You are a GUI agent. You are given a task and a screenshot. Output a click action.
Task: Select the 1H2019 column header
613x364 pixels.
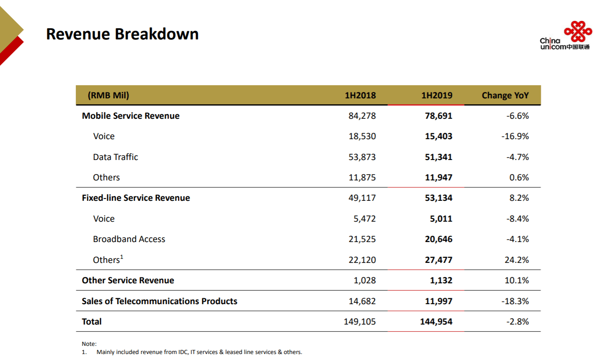point(436,95)
